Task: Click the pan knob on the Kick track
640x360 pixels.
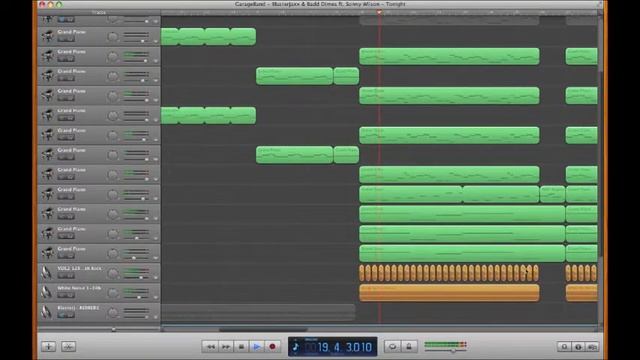Action: (x=113, y=273)
